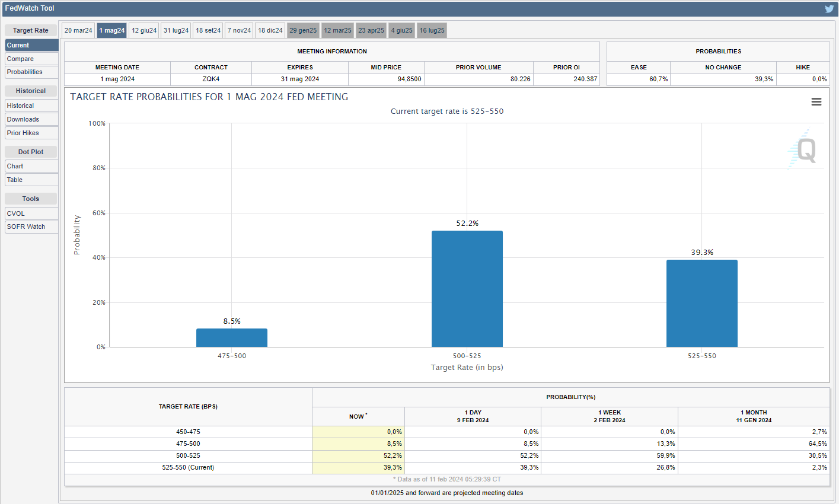
Task: Open the Dot Plot Chart
Action: click(31, 166)
